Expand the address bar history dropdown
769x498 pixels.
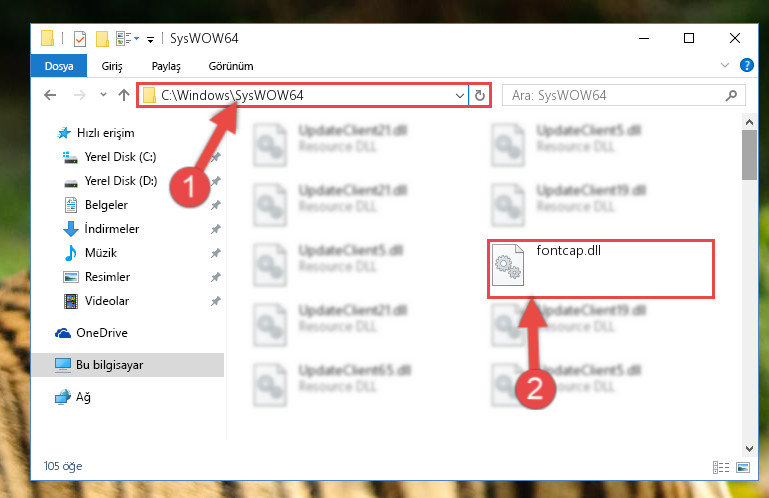tap(460, 95)
